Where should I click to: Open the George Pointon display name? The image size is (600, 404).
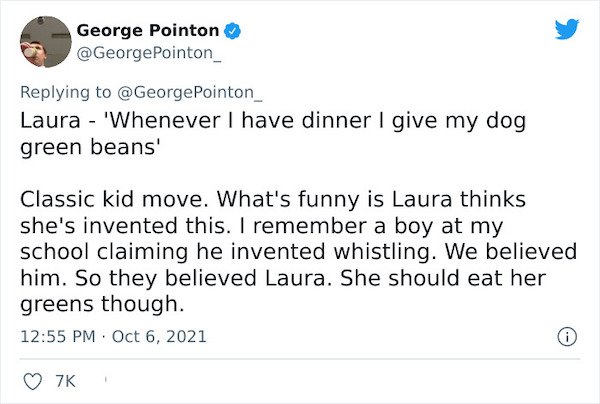[x=148, y=30]
